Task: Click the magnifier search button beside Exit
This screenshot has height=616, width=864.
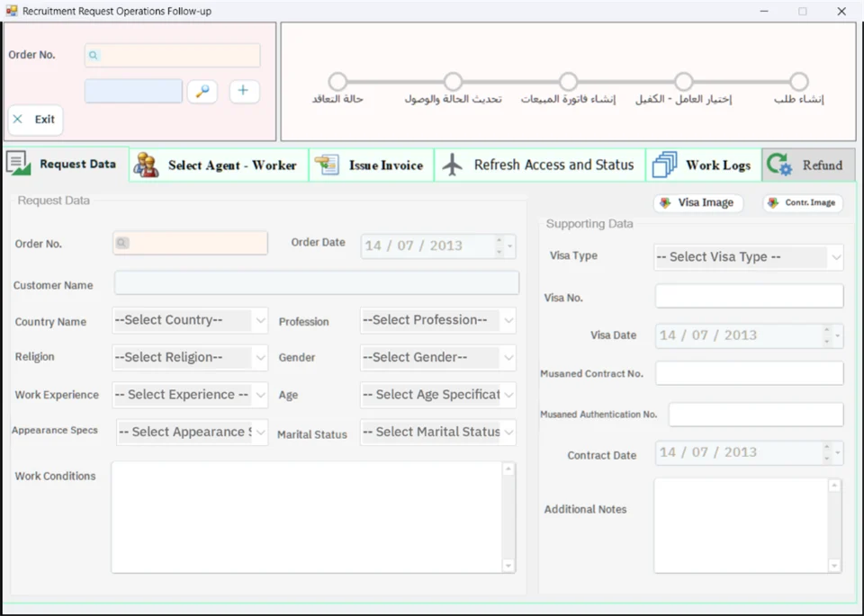Action: point(202,92)
